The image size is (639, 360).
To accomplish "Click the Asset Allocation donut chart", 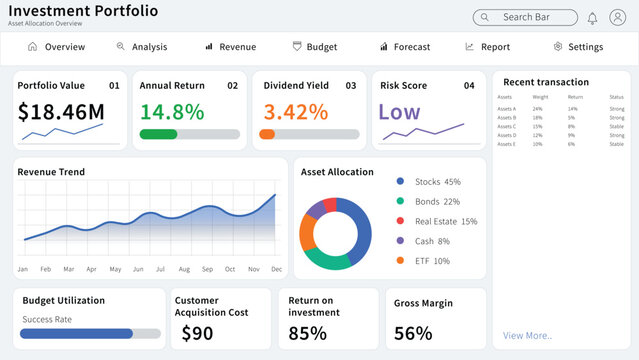I will (x=335, y=234).
